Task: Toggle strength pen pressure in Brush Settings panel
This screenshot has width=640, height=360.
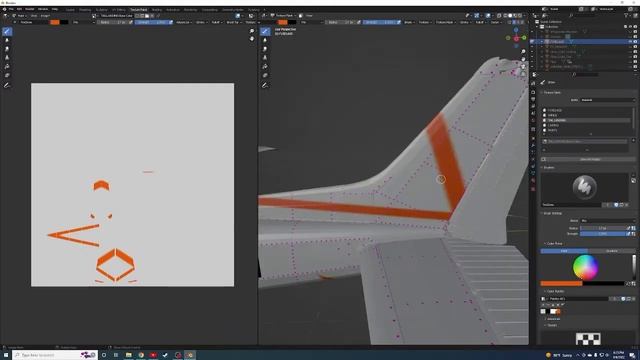Action: click(629, 233)
